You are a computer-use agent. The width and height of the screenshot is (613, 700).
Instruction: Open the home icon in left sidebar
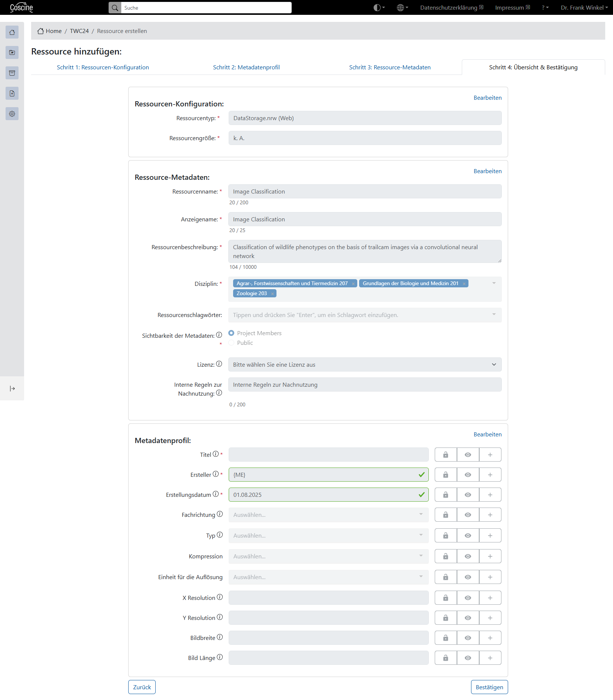tap(12, 32)
